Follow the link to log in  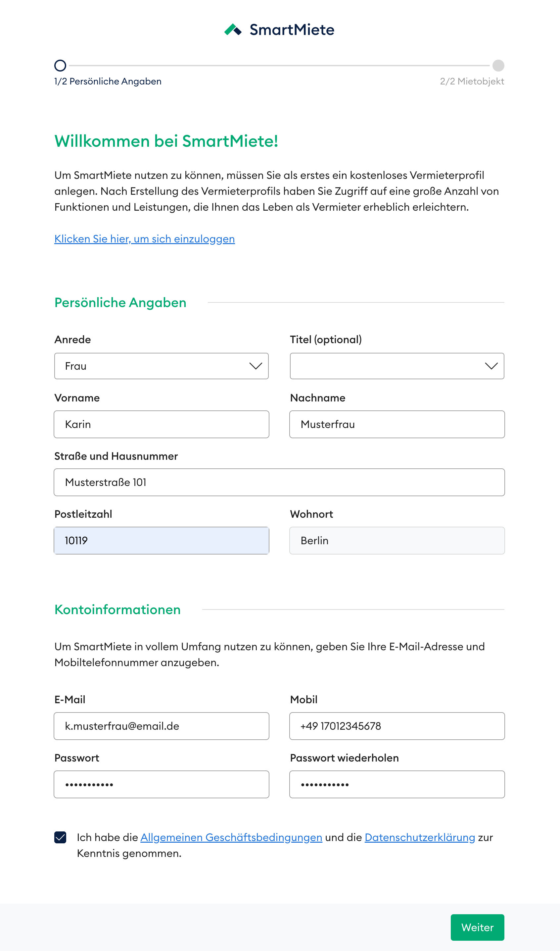[x=145, y=239]
